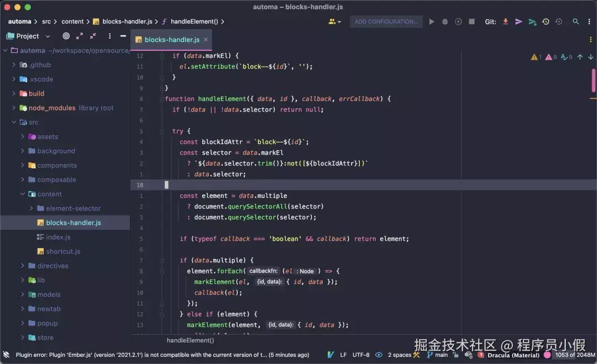Select the components folder
The height and width of the screenshot is (364, 597).
pos(57,166)
